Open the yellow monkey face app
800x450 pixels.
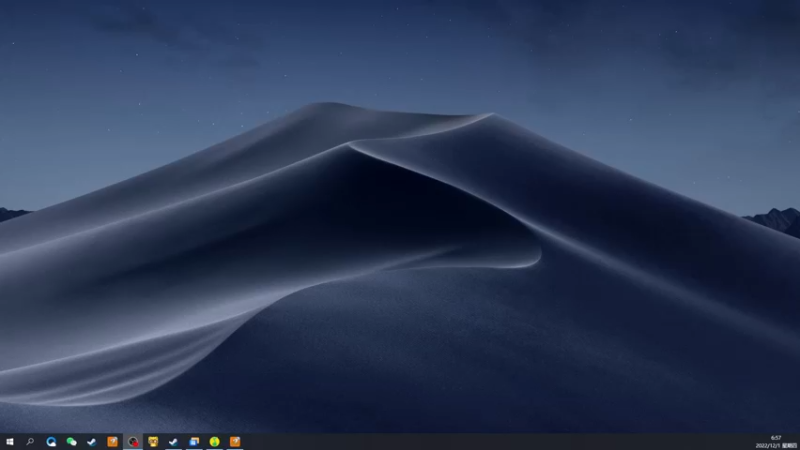pos(153,442)
